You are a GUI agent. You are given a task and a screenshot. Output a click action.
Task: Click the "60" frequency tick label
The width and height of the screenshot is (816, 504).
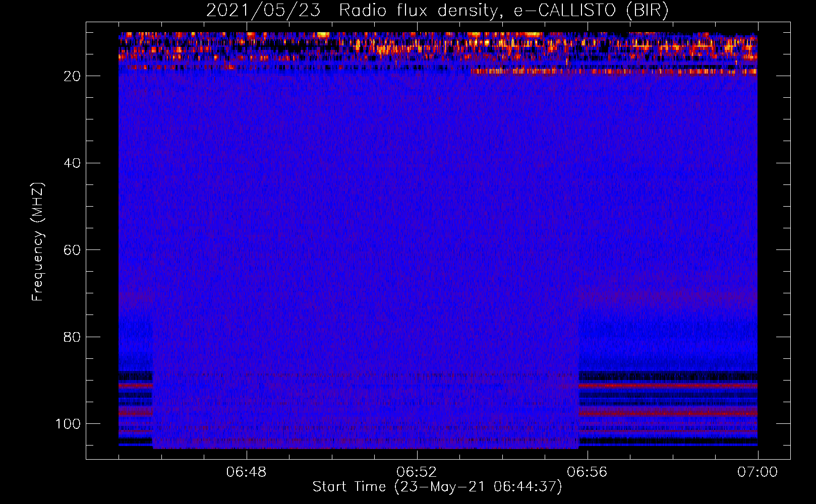(73, 250)
